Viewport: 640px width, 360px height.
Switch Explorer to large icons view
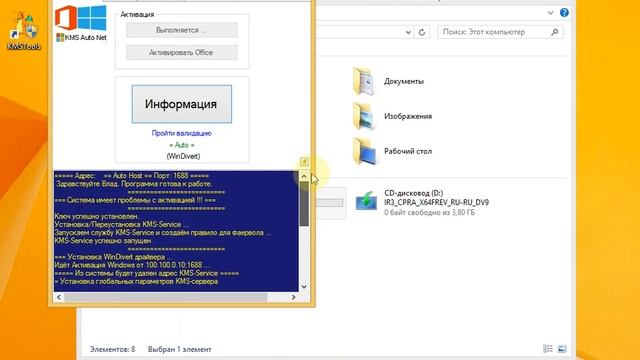[562, 349]
